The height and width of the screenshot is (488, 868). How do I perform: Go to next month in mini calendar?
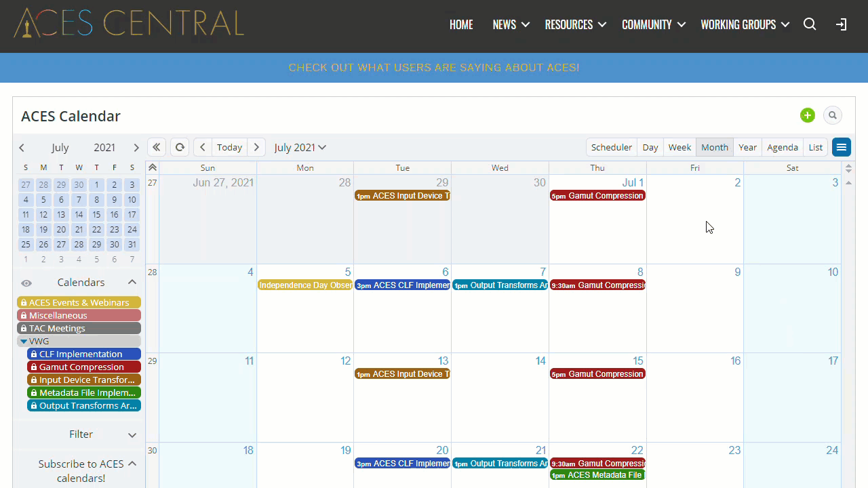click(136, 148)
